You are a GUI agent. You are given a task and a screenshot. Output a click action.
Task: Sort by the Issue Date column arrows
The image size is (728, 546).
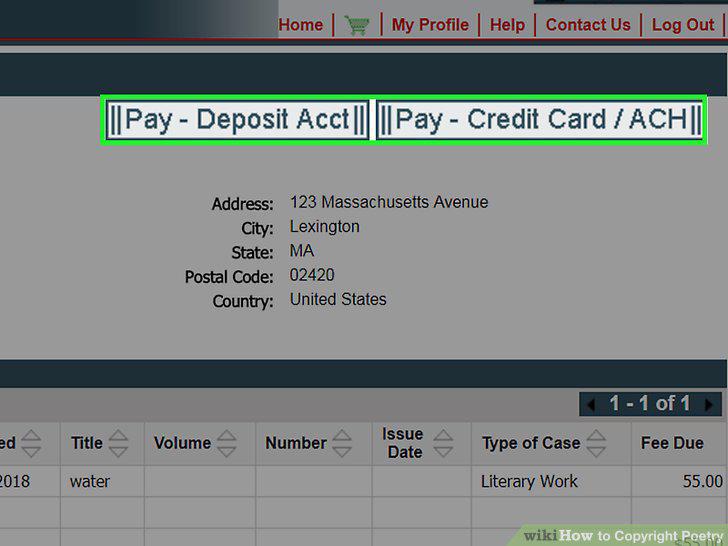point(443,443)
